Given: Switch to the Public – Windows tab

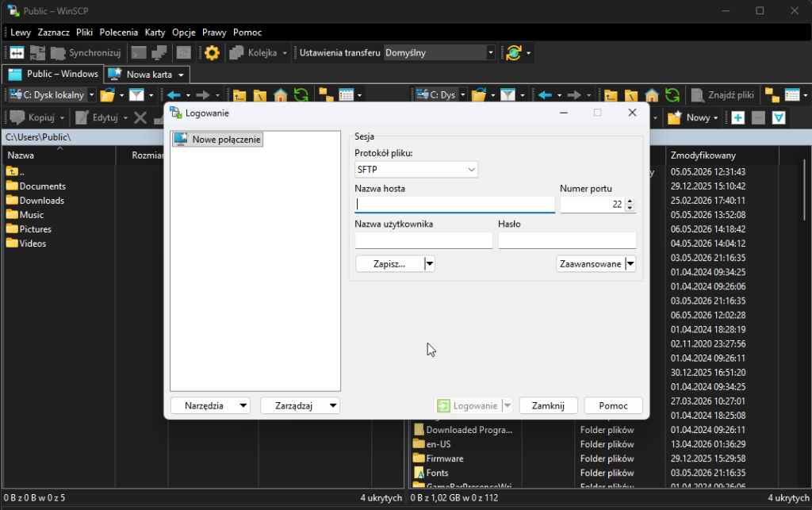Looking at the screenshot, I should click(53, 74).
